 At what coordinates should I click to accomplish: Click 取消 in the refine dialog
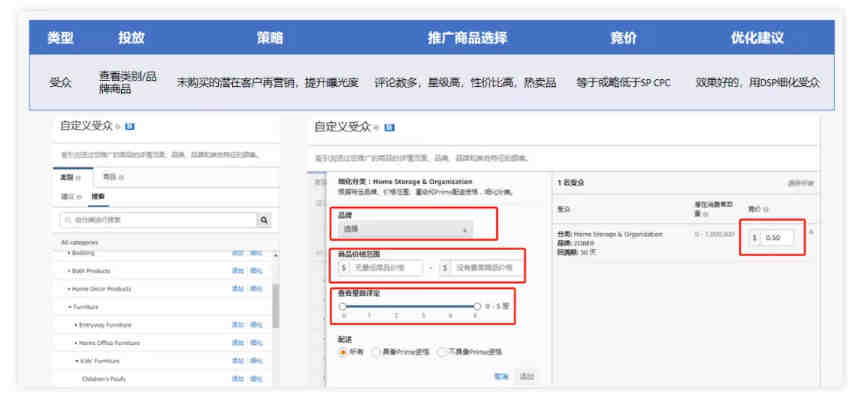501,377
